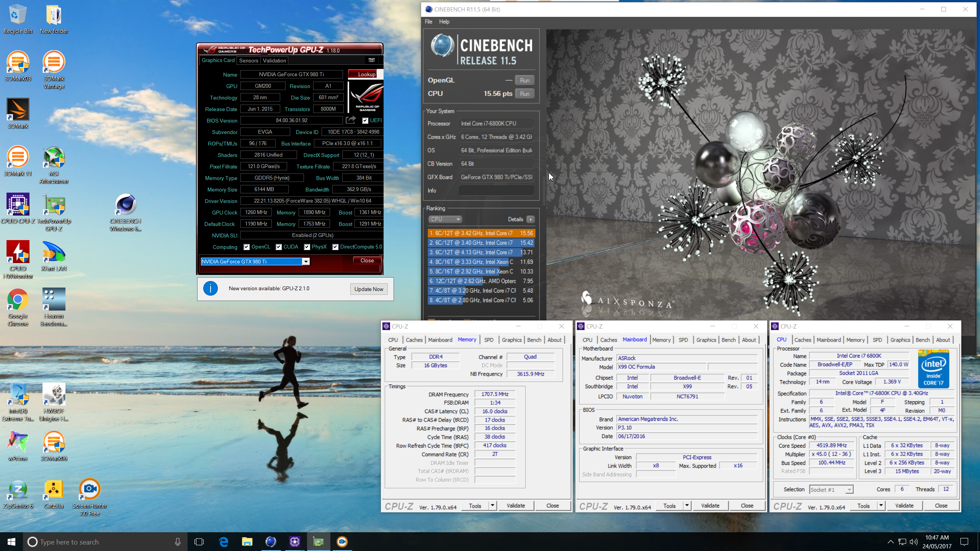Select the AMD Opteron ranking row scoring 7.95
Image resolution: width=980 pixels, height=551 pixels.
pos(481,281)
